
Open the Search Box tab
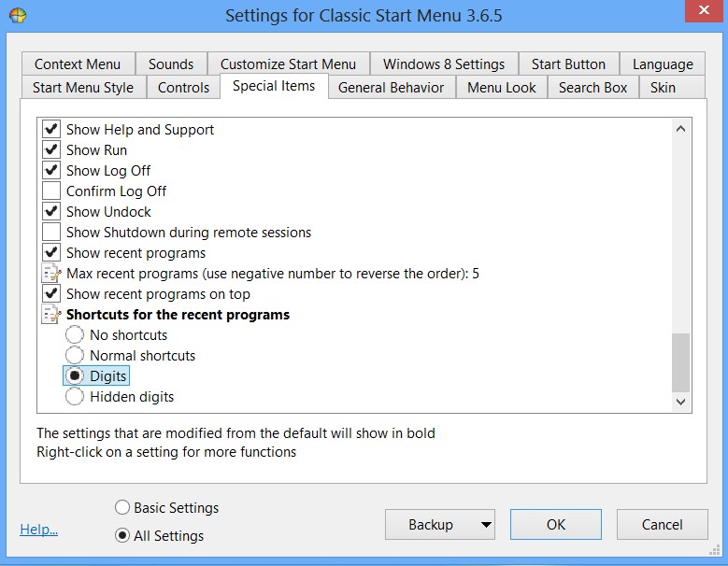(x=592, y=87)
